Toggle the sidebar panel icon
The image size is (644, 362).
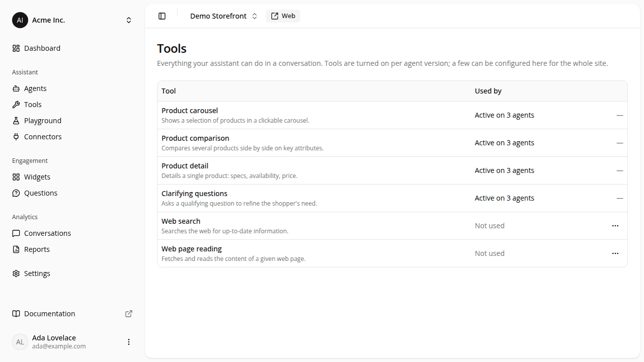point(162,16)
